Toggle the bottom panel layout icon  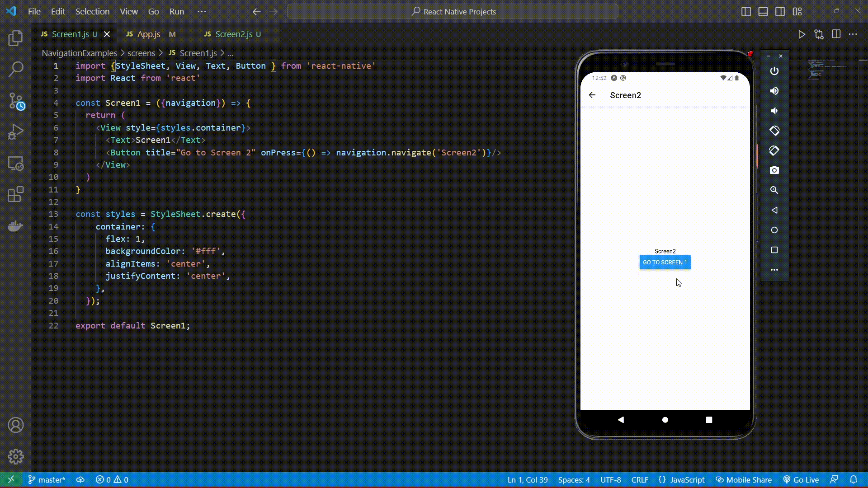763,12
